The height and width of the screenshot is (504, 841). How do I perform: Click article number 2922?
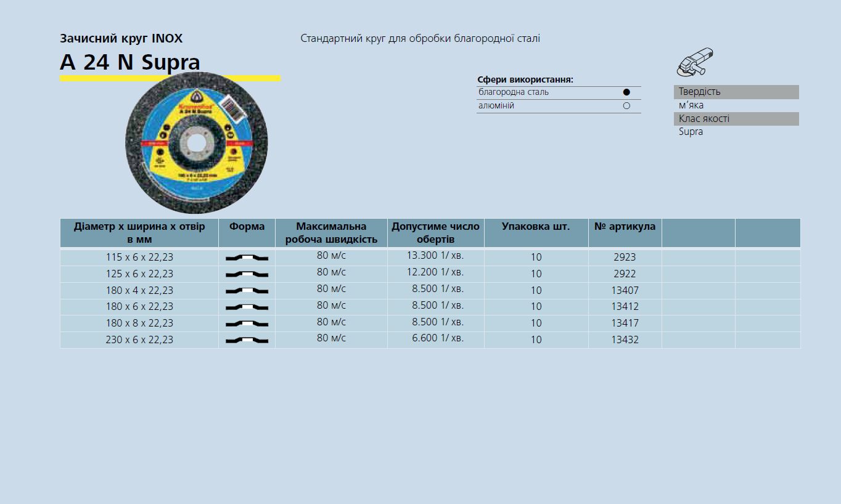click(x=625, y=274)
